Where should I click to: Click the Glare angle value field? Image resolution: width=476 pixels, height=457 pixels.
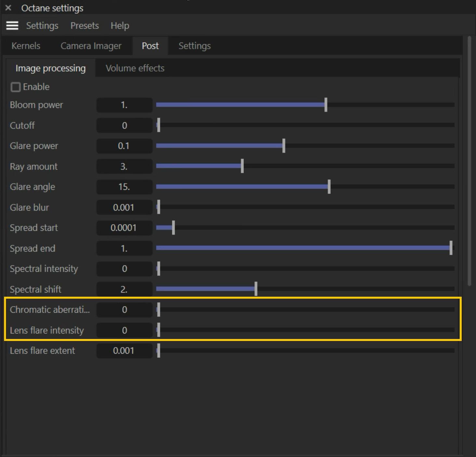pyautogui.click(x=124, y=187)
